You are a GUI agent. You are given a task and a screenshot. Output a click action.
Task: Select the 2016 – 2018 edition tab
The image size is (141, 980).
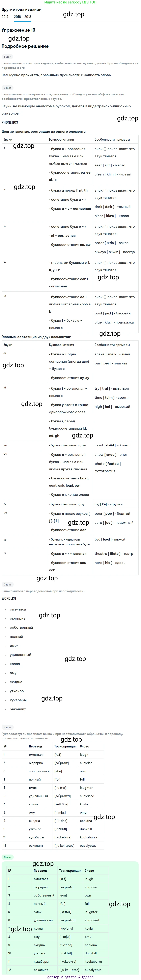pyautogui.click(x=22, y=17)
